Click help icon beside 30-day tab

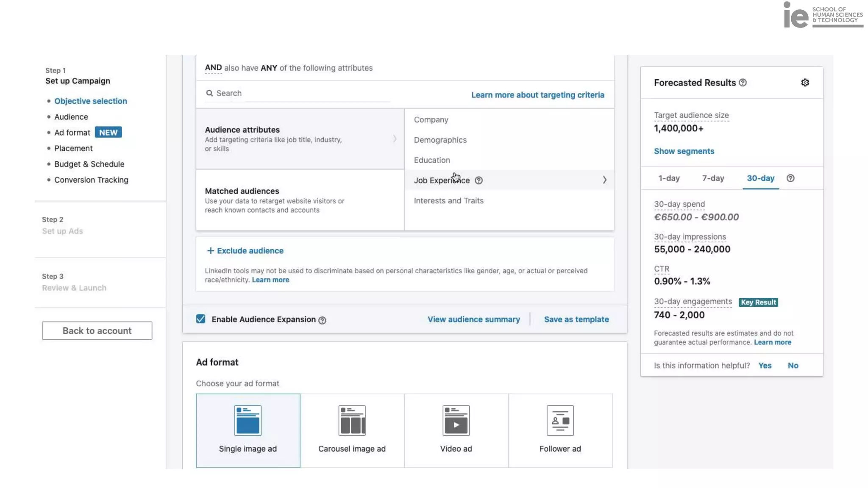(790, 178)
